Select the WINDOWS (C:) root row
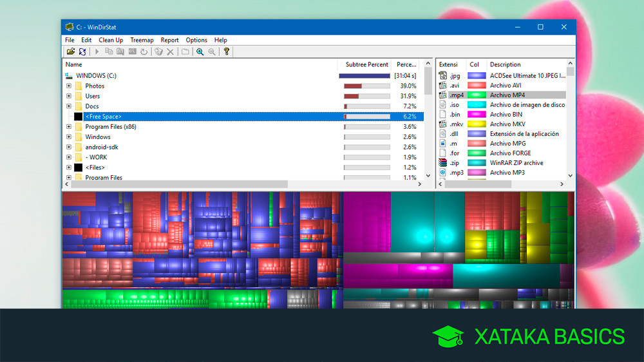The width and height of the screenshot is (644, 362). [243, 75]
